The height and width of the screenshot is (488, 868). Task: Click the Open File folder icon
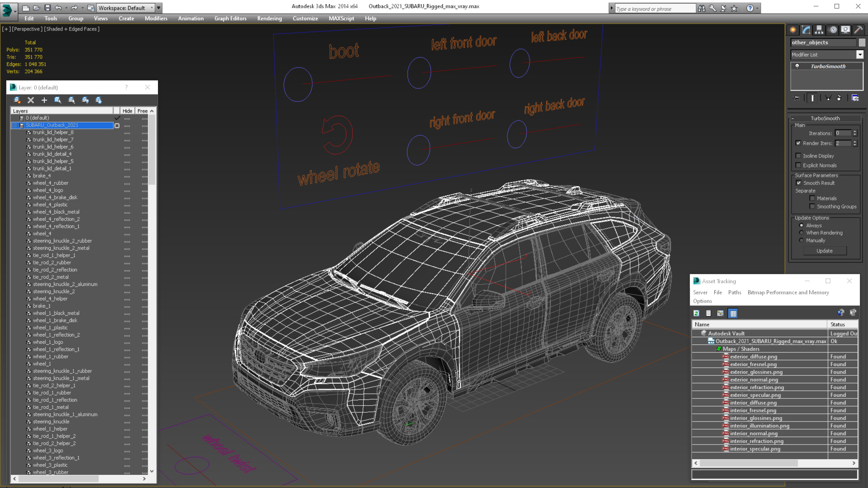pyautogui.click(x=36, y=8)
